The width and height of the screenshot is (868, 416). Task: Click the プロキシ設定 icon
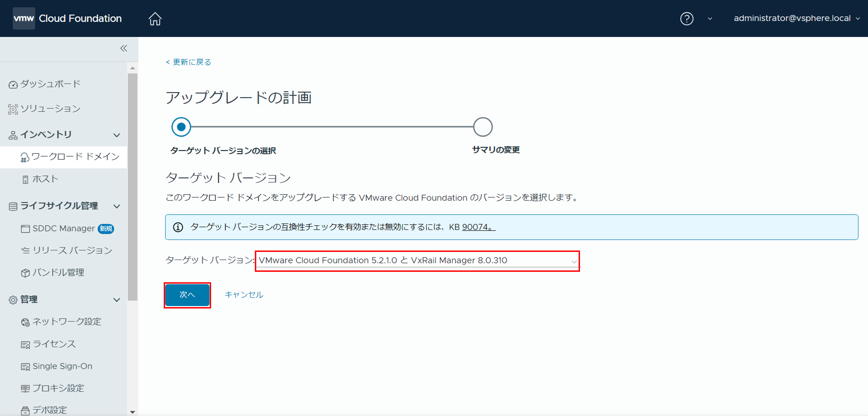pos(25,389)
